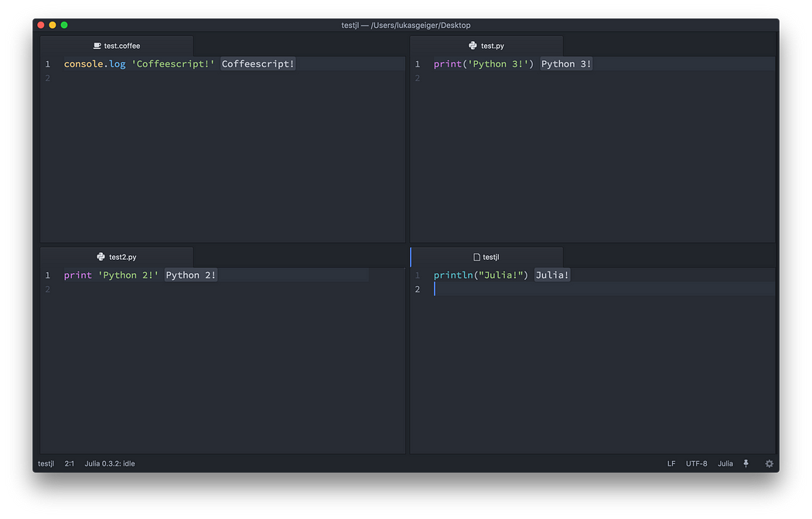Click the yellow minimize window button
Viewport: 812px width, 519px height.
tap(53, 25)
